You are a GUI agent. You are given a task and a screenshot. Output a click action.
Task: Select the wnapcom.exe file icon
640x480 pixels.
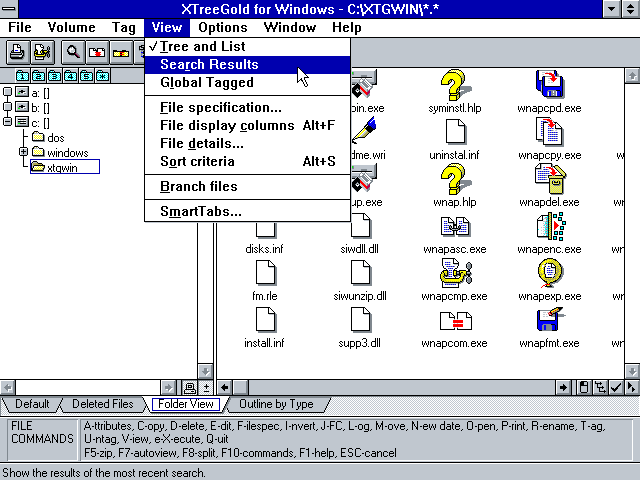pyautogui.click(x=456, y=321)
